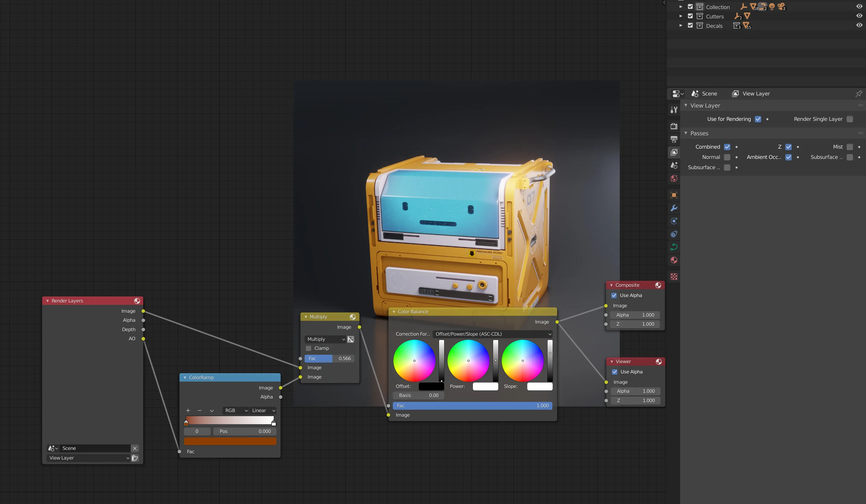Toggle the Combined pass checkbox

pyautogui.click(x=727, y=147)
